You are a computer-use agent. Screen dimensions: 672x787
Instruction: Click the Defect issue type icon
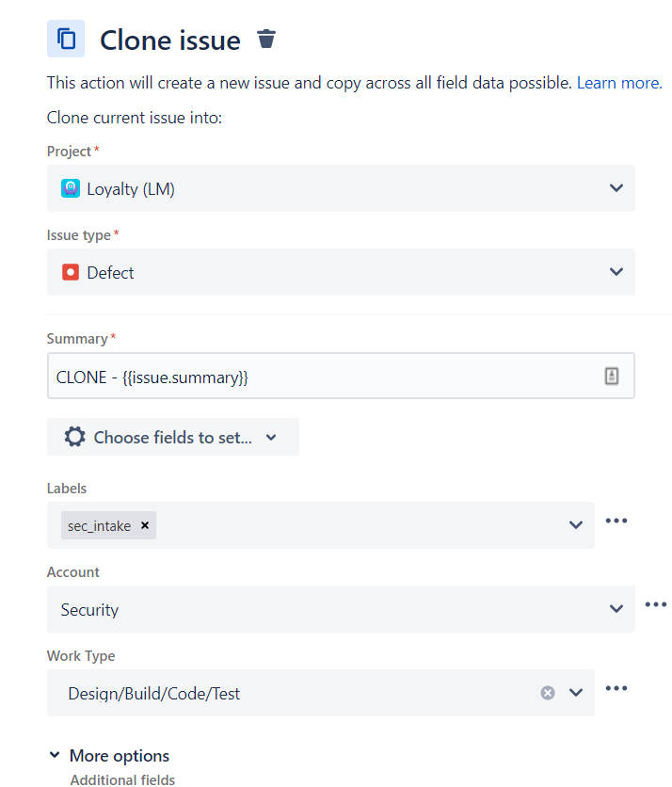[71, 272]
